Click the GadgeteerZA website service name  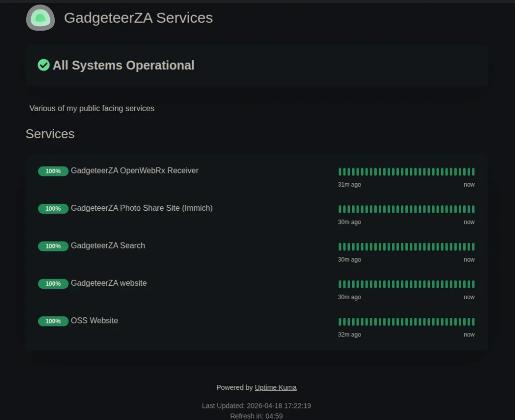click(109, 283)
